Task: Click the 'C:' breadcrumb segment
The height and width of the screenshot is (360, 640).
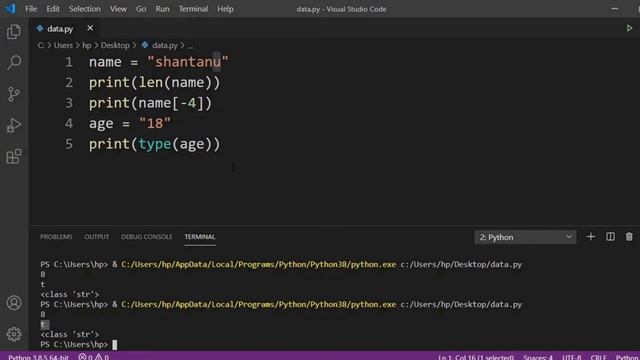Action: pyautogui.click(x=41, y=45)
